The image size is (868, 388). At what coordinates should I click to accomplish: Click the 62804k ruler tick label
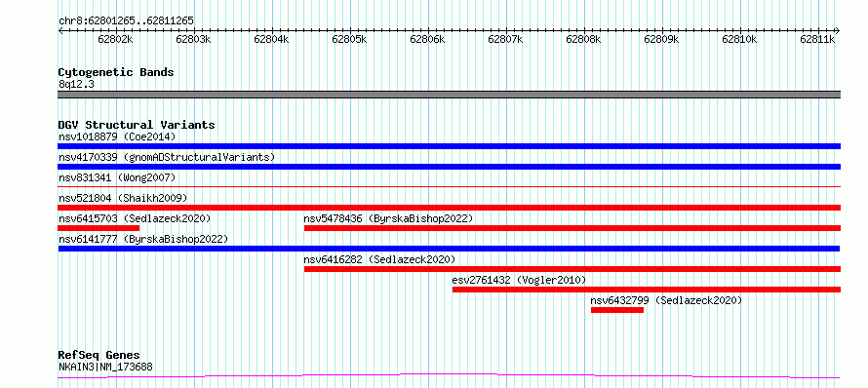tap(271, 39)
